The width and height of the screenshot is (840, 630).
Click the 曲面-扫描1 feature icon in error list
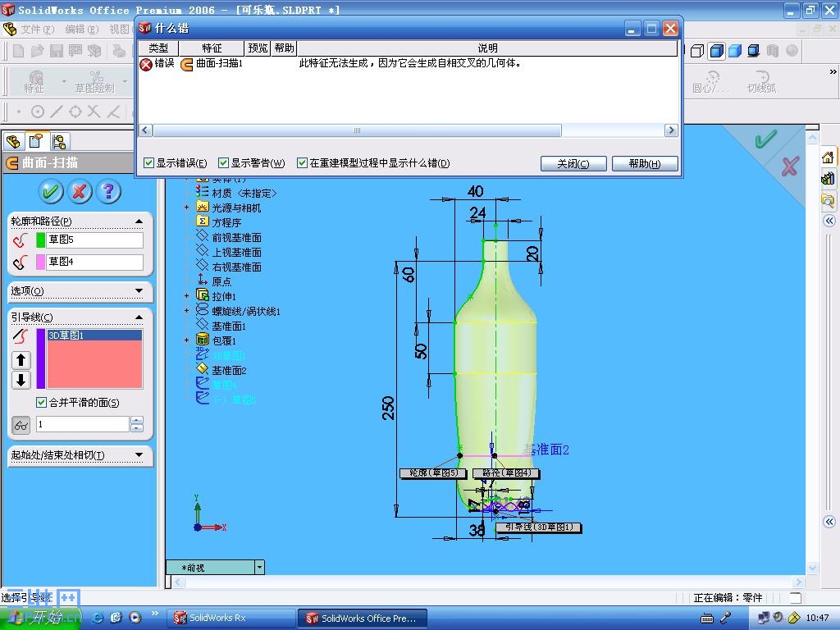point(186,64)
